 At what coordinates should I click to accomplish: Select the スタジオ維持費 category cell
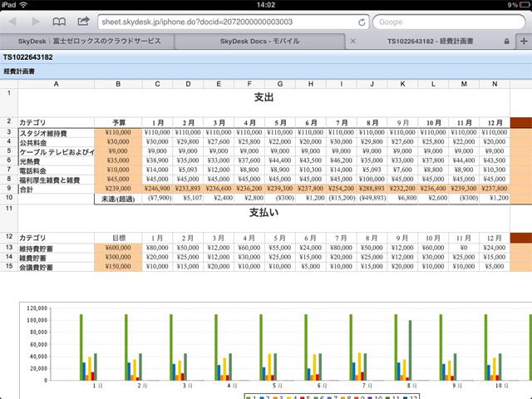tap(56, 133)
